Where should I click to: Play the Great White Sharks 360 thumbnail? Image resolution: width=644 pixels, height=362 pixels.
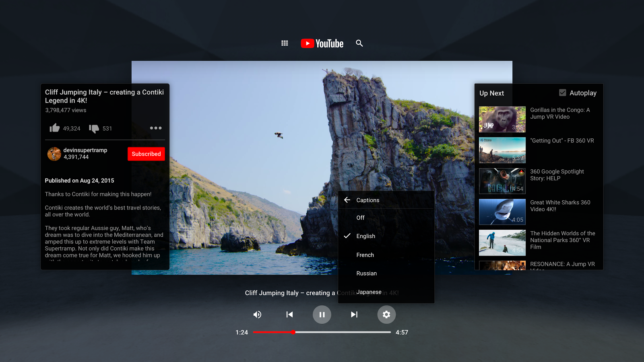pos(502,212)
